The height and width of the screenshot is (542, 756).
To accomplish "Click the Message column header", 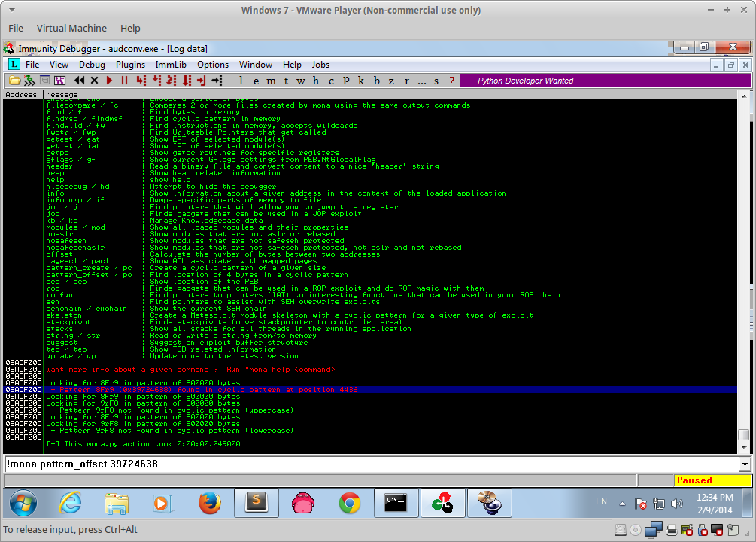I will (390, 95).
